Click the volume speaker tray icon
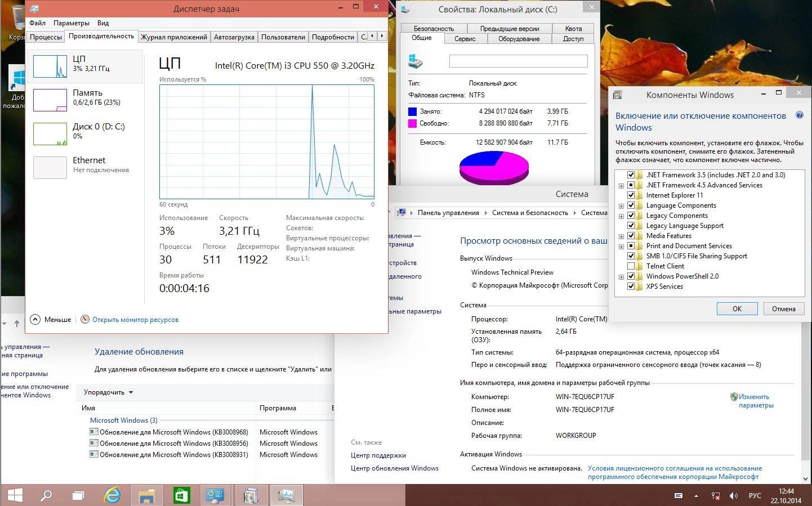 coord(734,496)
